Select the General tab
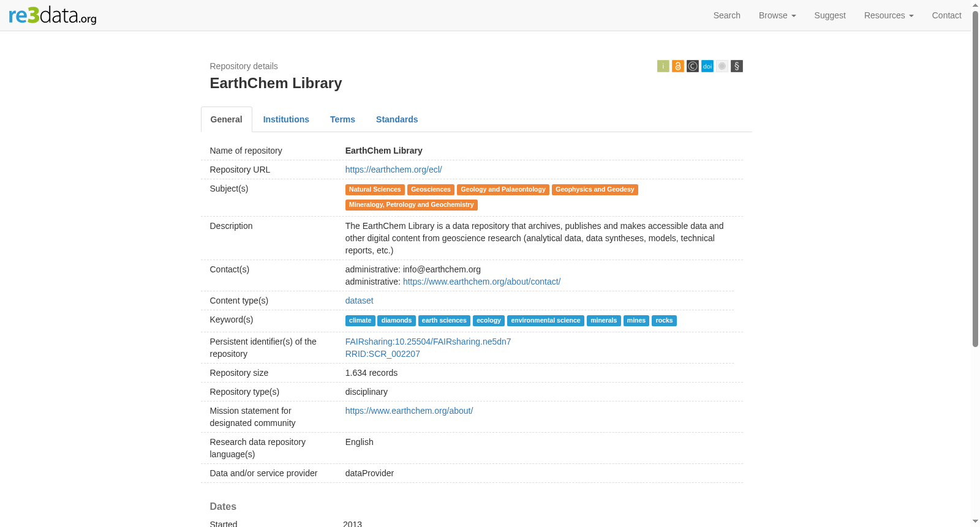This screenshot has width=980, height=527. coord(227,119)
